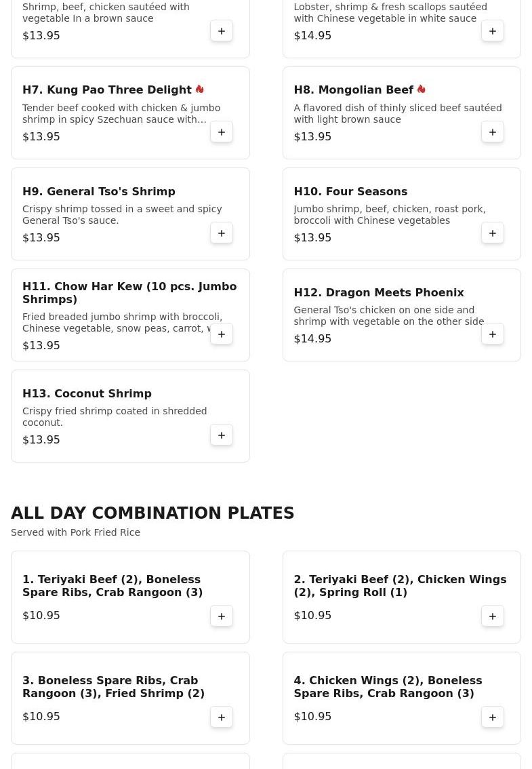The width and height of the screenshot is (532, 769).
Task: Add combo 3 with Fried Shrimp
Action: (222, 717)
